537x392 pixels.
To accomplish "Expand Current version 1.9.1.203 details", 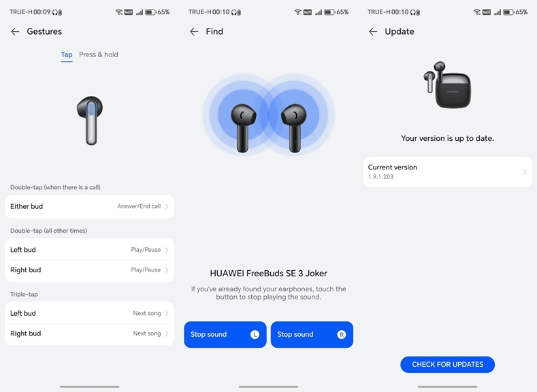I will tap(447, 172).
